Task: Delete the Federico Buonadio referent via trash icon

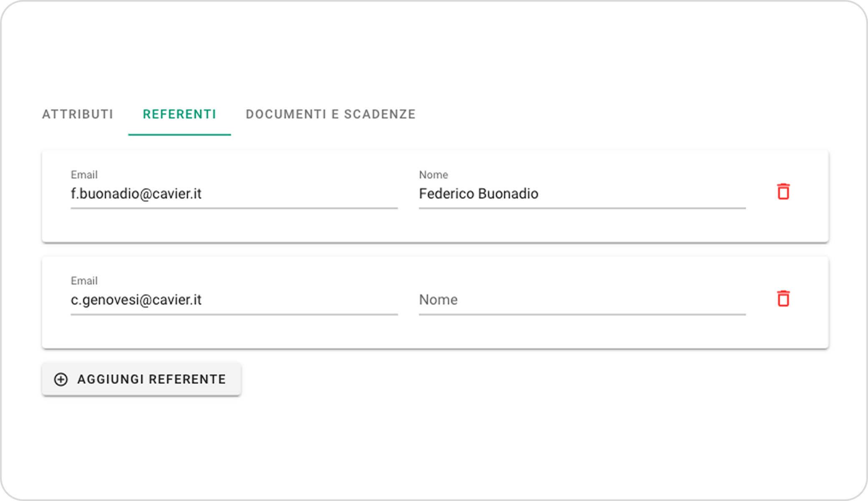Action: 783,192
